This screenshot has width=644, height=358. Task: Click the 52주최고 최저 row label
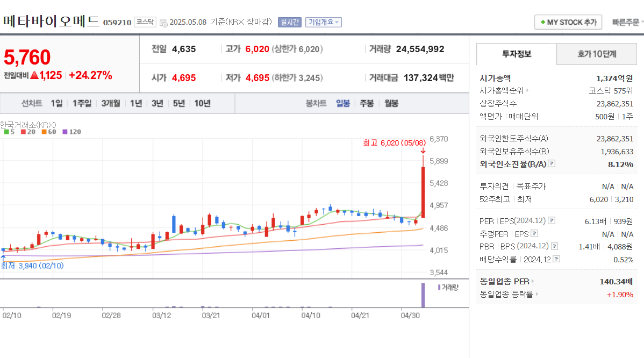click(x=506, y=199)
